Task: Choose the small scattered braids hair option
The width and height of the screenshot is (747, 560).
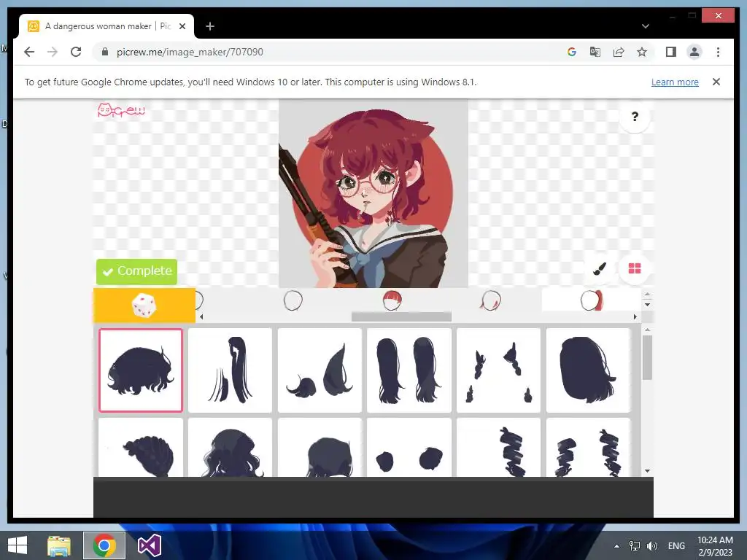Action: tap(499, 370)
